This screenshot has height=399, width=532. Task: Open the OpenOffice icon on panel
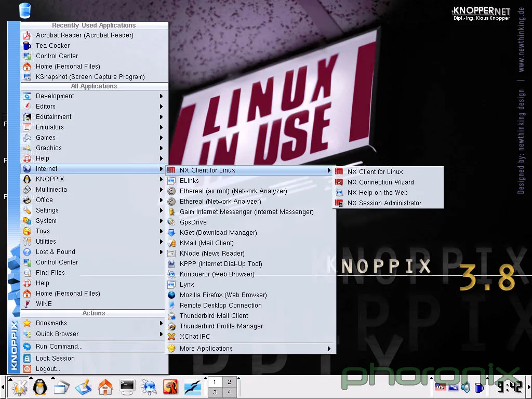click(192, 387)
